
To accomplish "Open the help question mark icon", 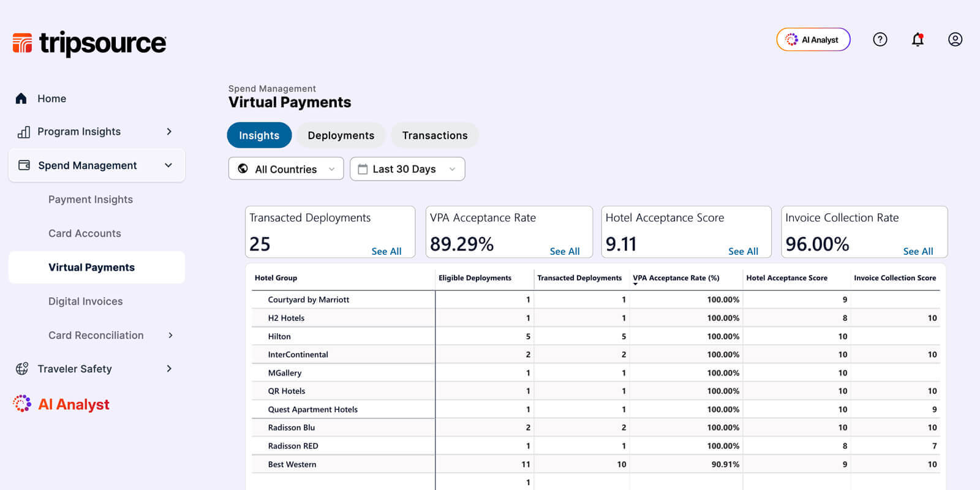I will click(x=880, y=40).
